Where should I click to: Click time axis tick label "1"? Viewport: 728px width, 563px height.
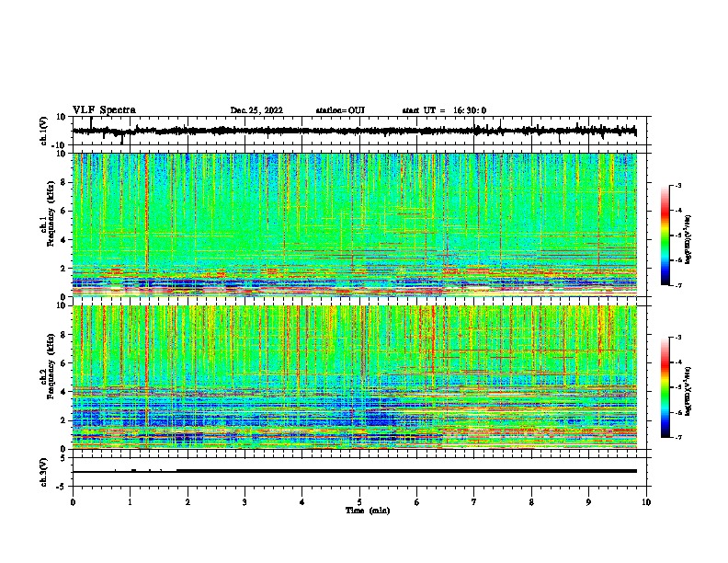[x=130, y=502]
